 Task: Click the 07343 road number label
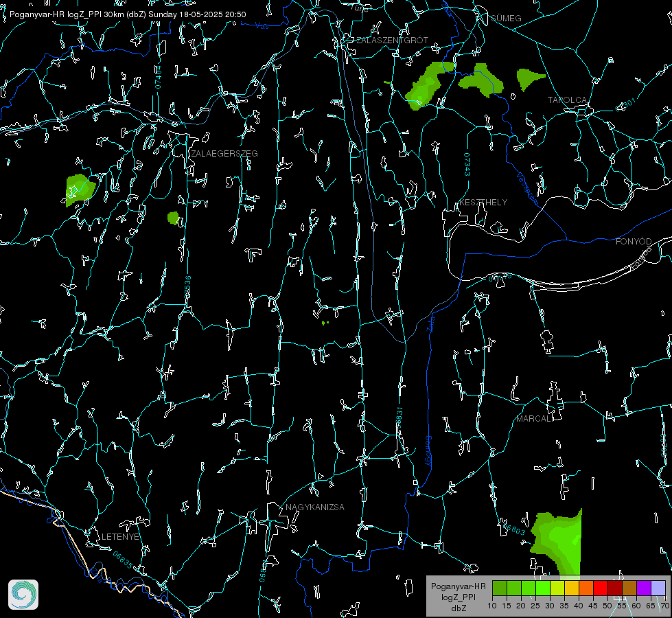tap(467, 165)
